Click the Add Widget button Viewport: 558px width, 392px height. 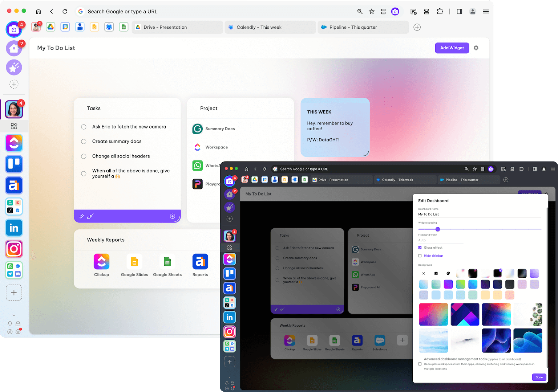click(452, 48)
